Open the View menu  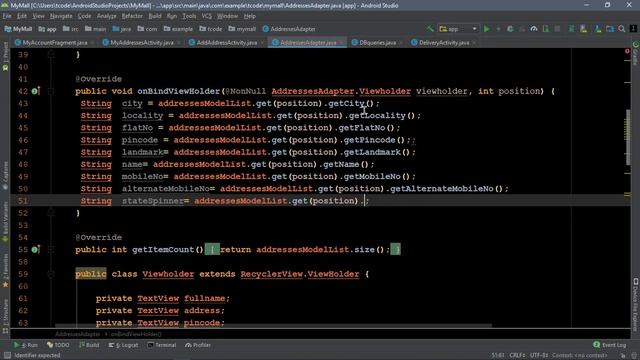point(38,16)
